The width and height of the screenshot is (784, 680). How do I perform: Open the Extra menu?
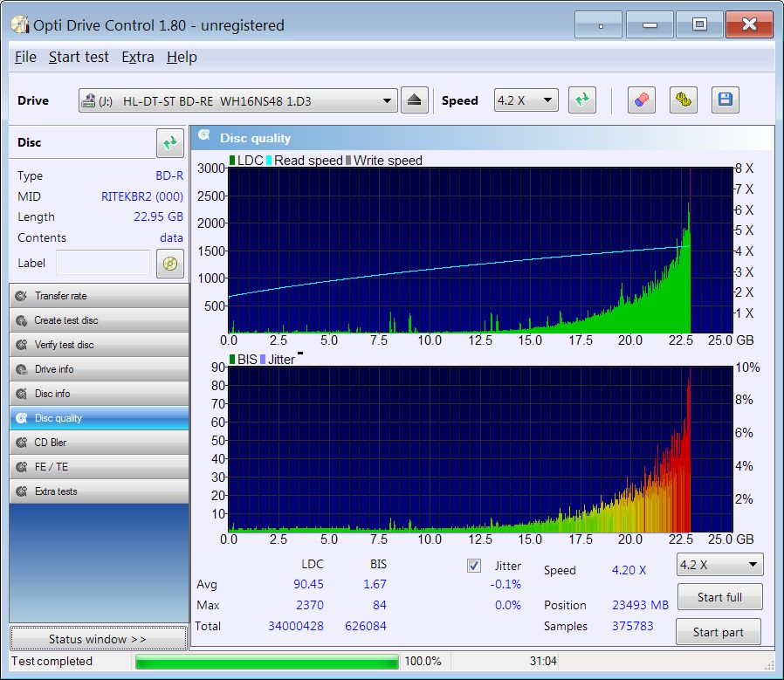137,57
